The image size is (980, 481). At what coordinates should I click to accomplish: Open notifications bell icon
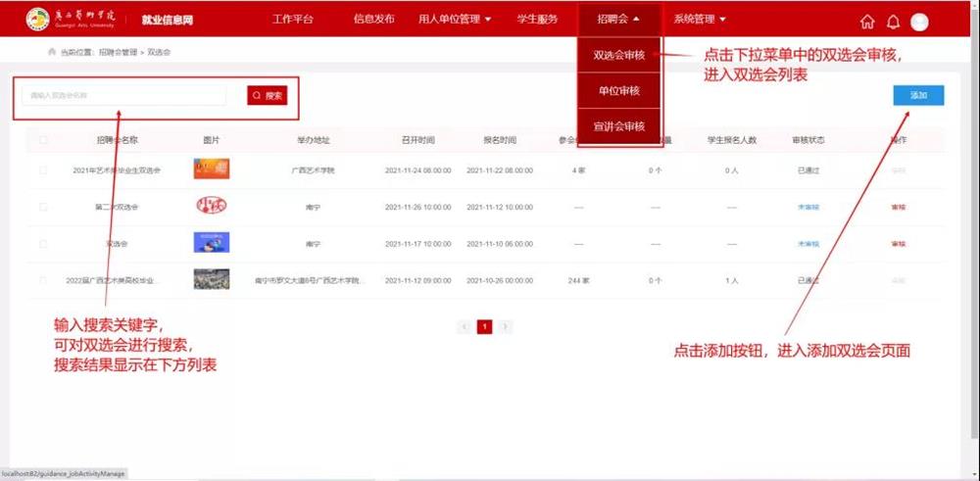(x=893, y=22)
